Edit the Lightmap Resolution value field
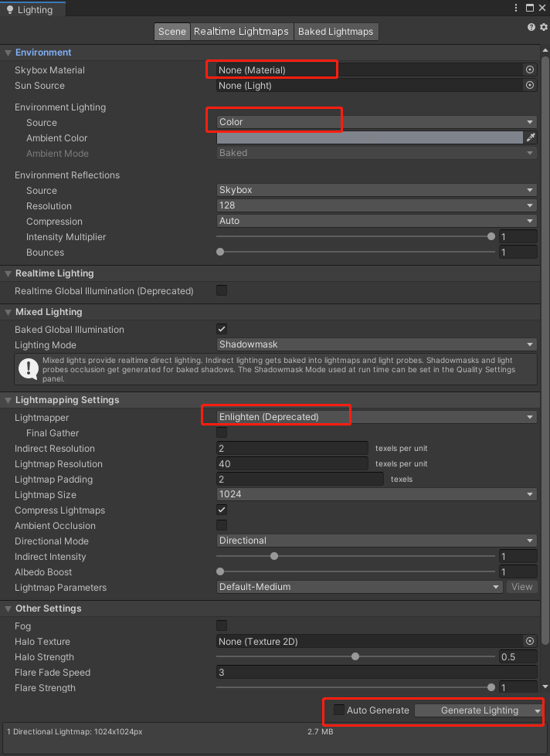The image size is (550, 756). 292,463
